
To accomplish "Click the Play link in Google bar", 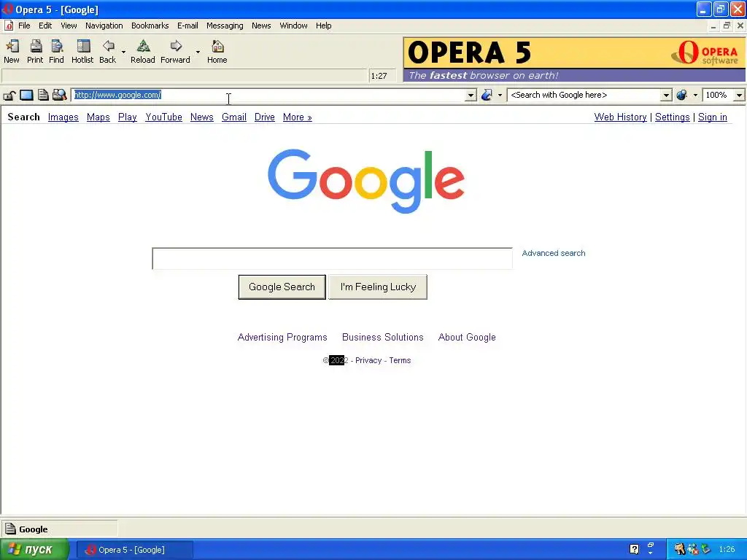I will (x=127, y=117).
